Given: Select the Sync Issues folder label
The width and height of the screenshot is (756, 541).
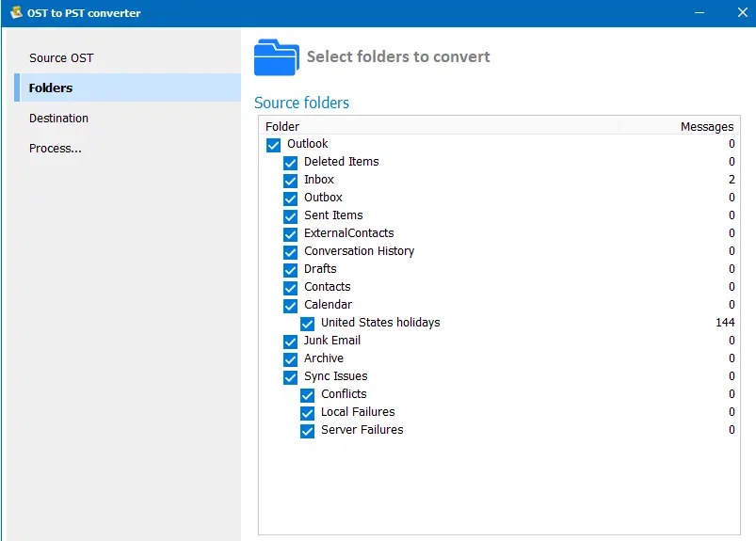Looking at the screenshot, I should tap(335, 376).
